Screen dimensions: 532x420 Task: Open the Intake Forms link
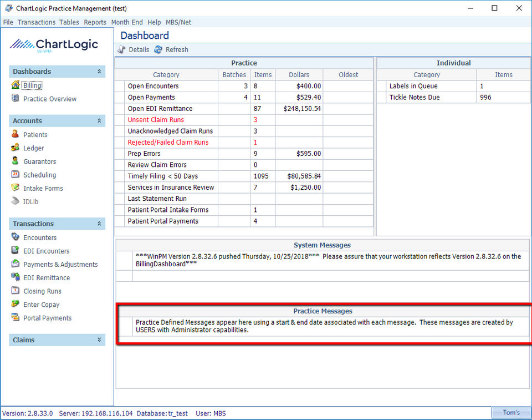(x=43, y=188)
